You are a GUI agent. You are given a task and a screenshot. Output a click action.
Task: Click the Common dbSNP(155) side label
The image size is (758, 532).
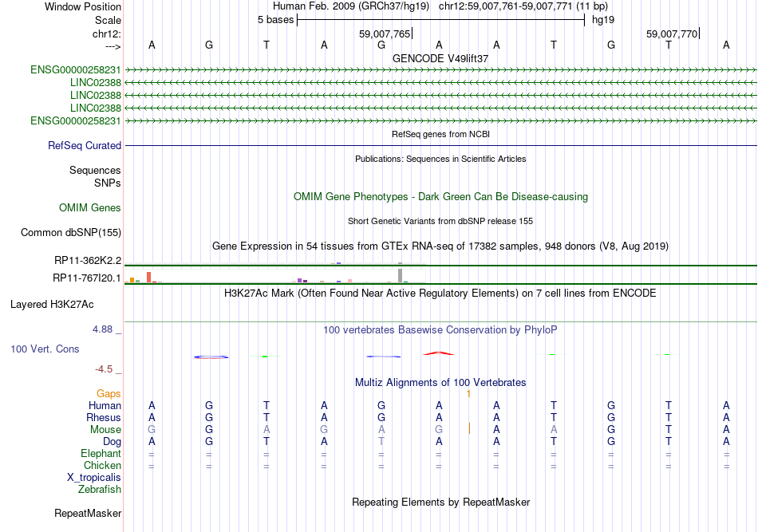[x=71, y=232]
